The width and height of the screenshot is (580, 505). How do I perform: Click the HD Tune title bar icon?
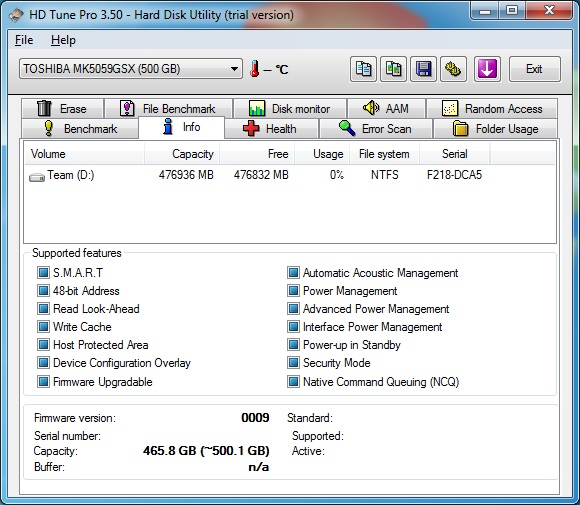point(17,15)
